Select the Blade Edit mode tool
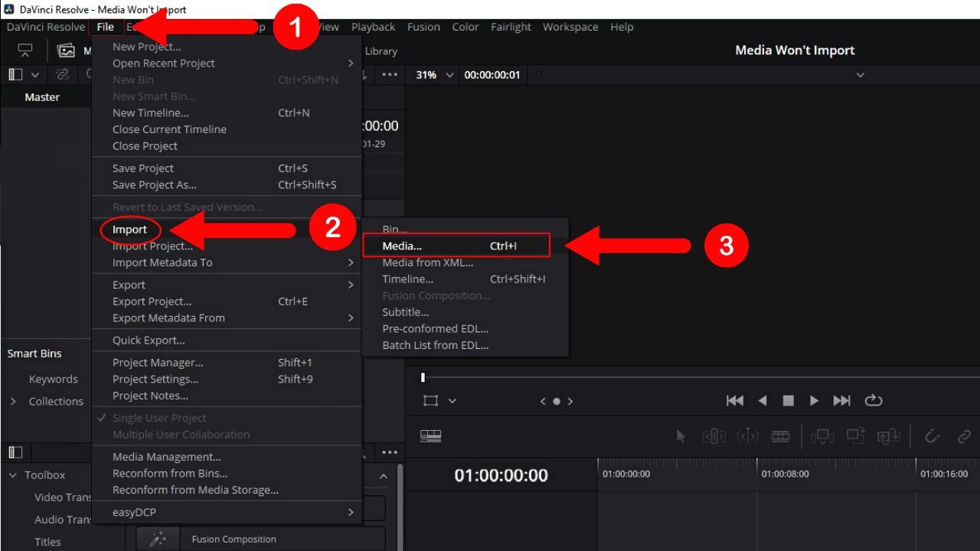 pos(780,436)
